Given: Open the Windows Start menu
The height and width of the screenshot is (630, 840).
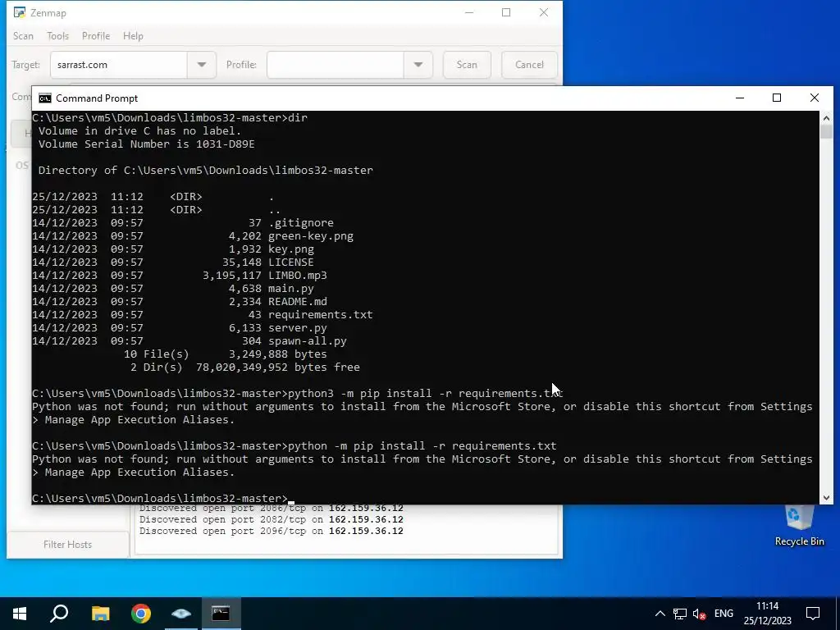Looking at the screenshot, I should (x=20, y=614).
